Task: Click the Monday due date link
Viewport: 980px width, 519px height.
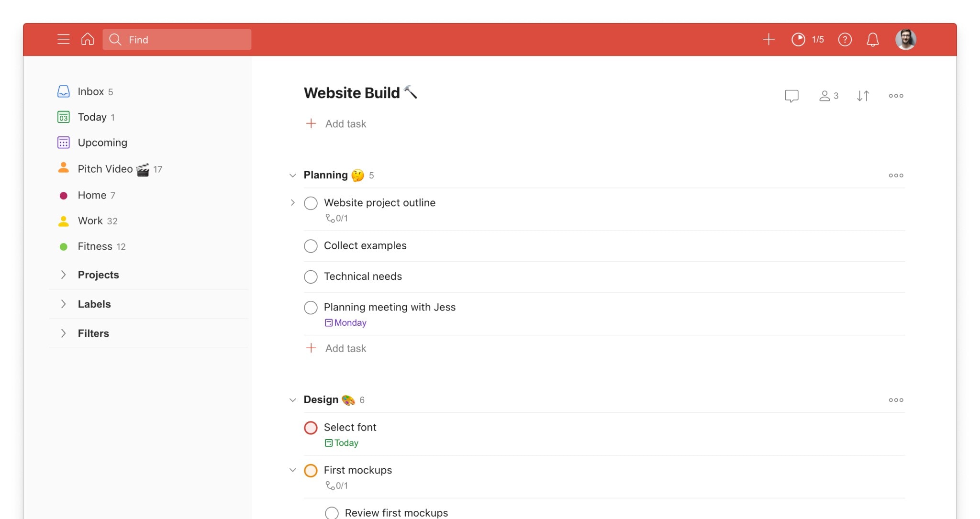Action: pyautogui.click(x=350, y=323)
